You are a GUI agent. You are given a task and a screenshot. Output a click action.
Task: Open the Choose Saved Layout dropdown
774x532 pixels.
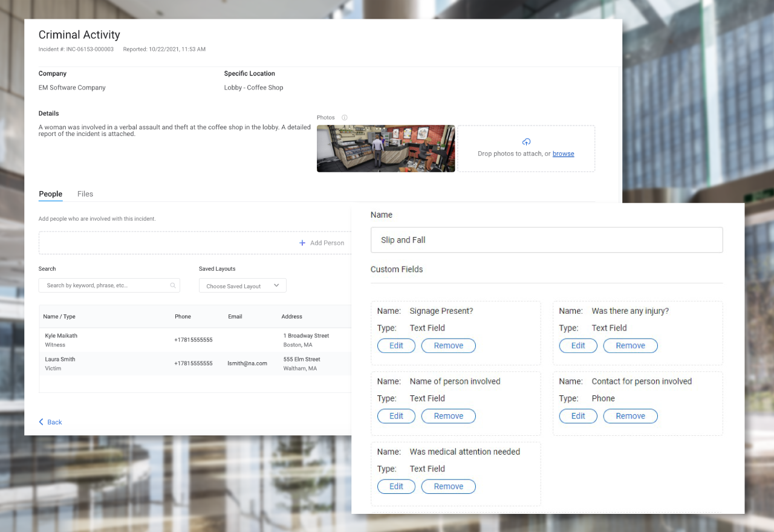(x=242, y=286)
